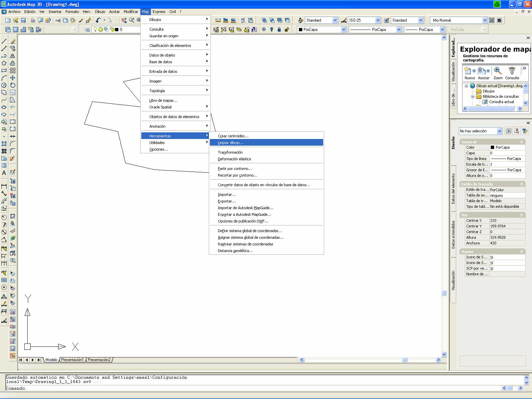This screenshot has width=532, height=399.
Task: Collapse the Dibujo actual tree node
Action: [466, 86]
